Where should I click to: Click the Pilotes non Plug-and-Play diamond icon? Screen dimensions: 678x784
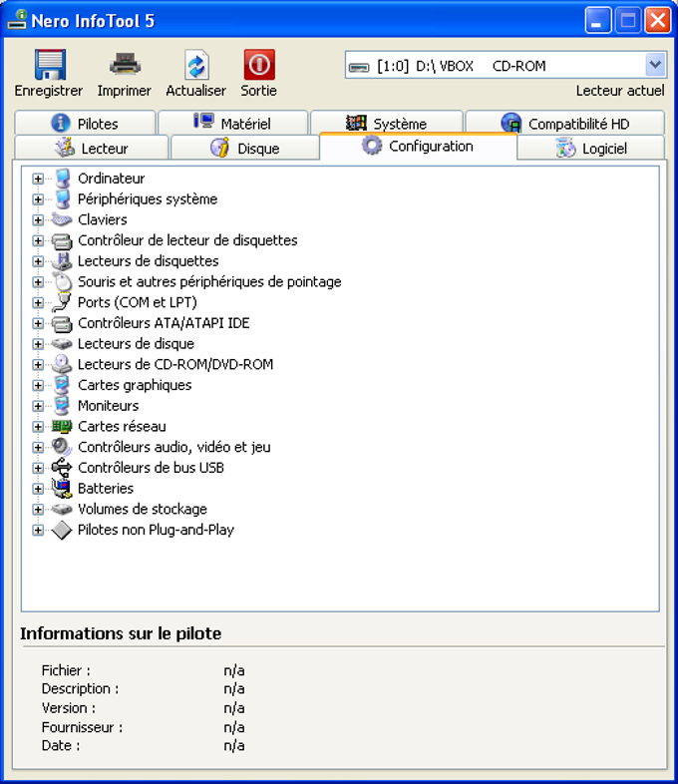62,530
